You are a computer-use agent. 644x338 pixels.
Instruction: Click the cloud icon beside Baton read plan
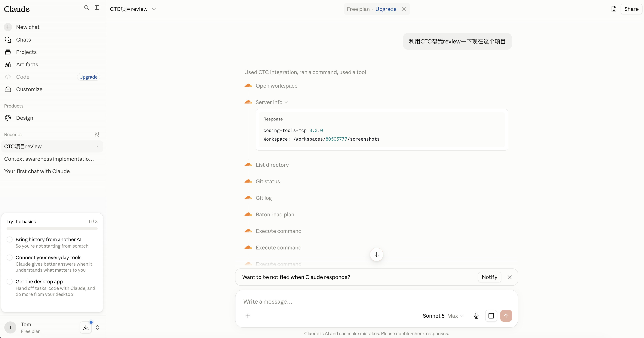(248, 214)
